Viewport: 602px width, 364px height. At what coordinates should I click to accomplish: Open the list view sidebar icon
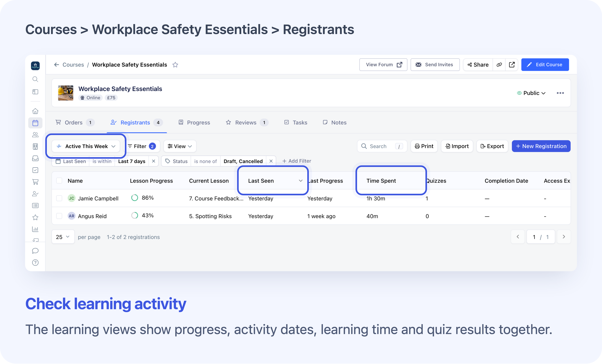(x=35, y=205)
